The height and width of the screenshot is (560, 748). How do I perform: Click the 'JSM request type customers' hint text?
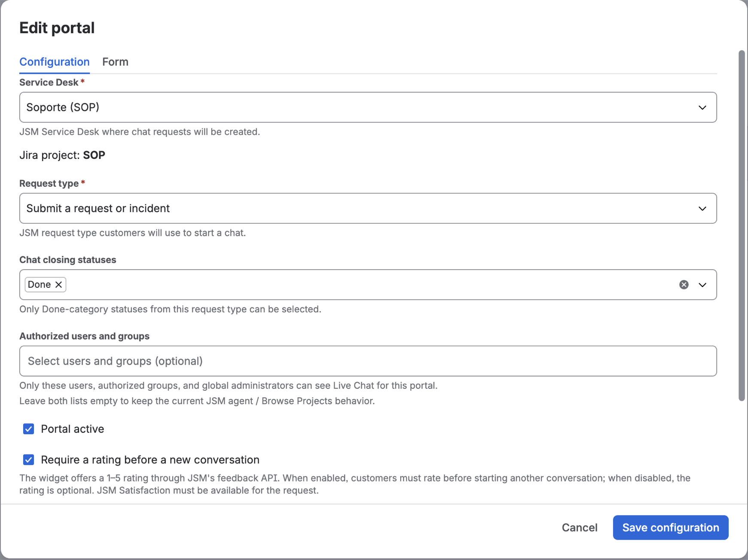(x=132, y=233)
